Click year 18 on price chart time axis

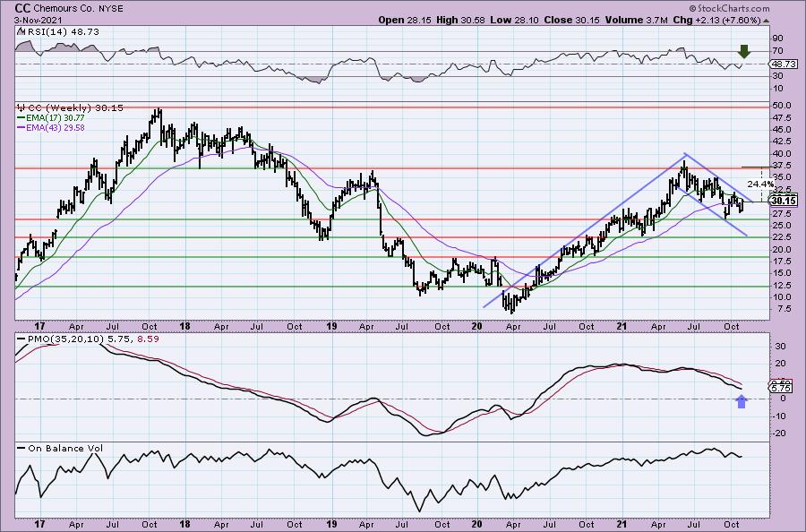pos(185,326)
